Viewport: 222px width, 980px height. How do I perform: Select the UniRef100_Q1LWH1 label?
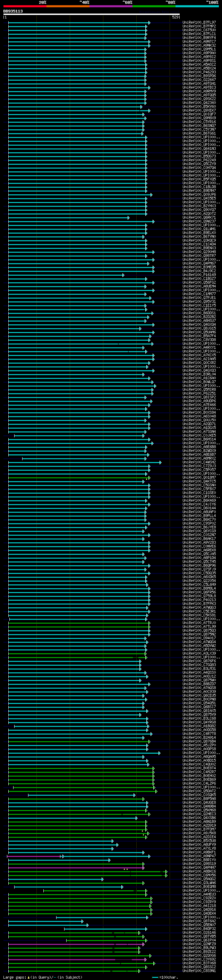[199, 229]
